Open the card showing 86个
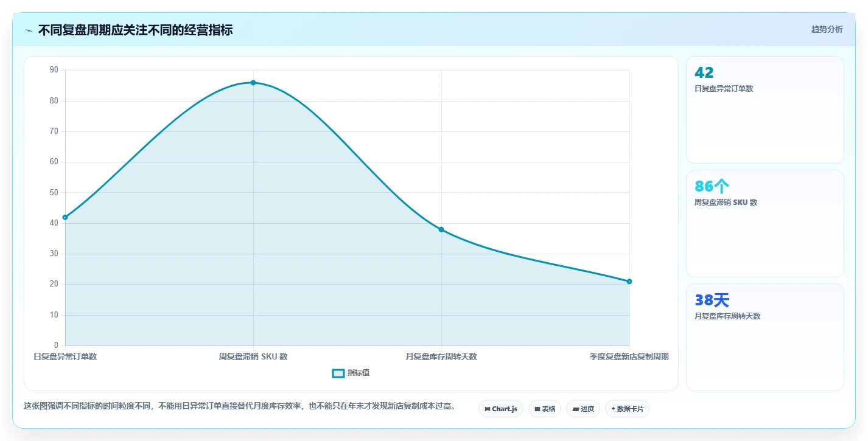The image size is (868, 441). click(765, 224)
